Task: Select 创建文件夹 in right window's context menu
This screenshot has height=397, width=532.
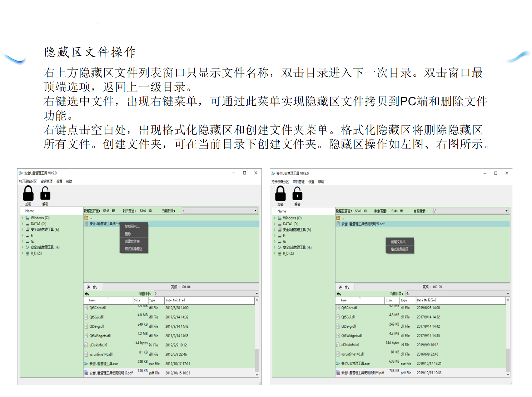Action: click(x=398, y=242)
